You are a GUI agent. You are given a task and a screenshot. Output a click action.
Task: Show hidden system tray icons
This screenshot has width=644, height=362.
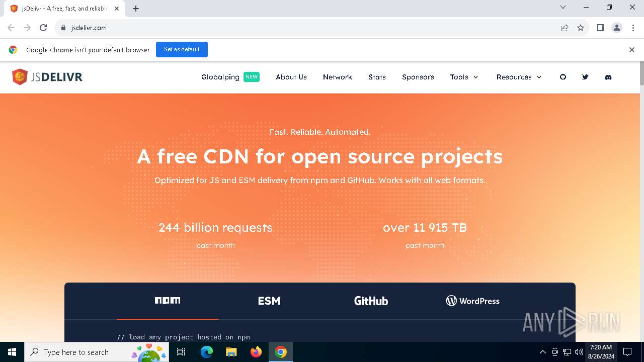pos(542,352)
